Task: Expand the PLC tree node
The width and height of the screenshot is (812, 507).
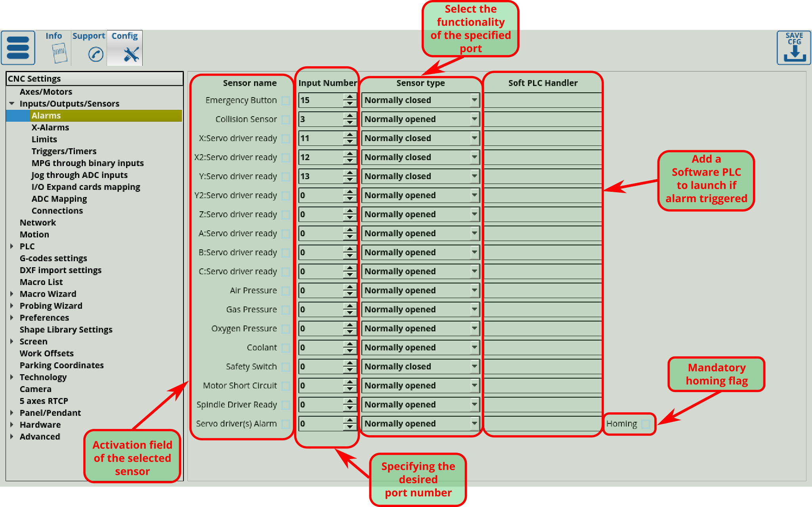Action: 11,246
